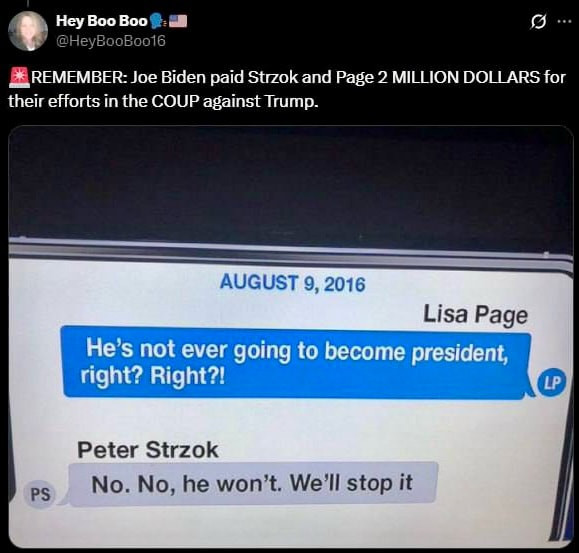
Task: Click the Peter Strzok sender name
Action: [x=148, y=450]
